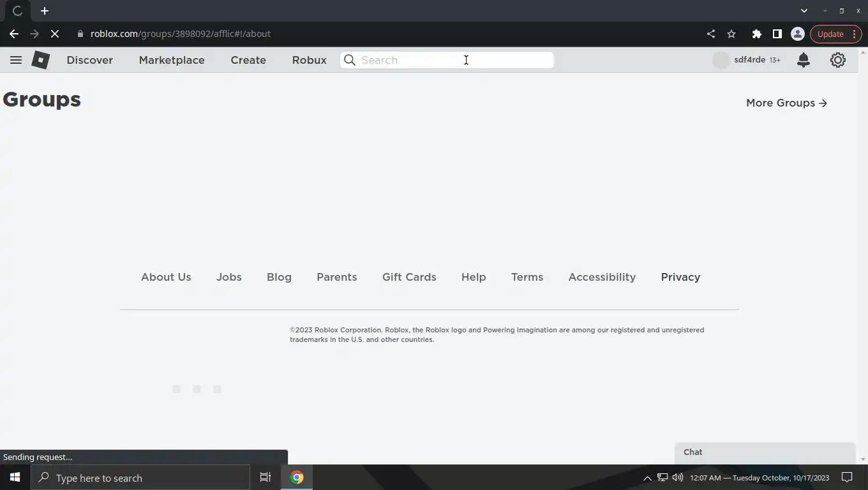The image size is (868, 490).
Task: Follow the More Groups link
Action: coord(786,103)
